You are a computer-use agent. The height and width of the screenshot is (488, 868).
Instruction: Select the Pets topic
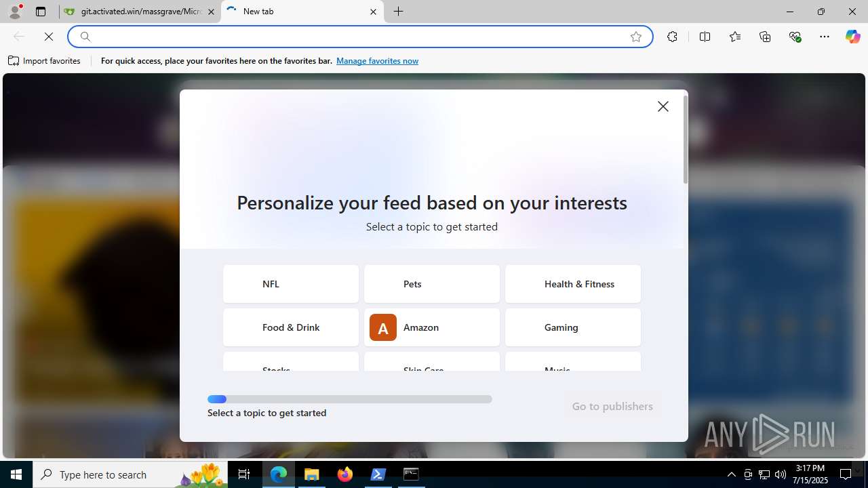click(432, 284)
